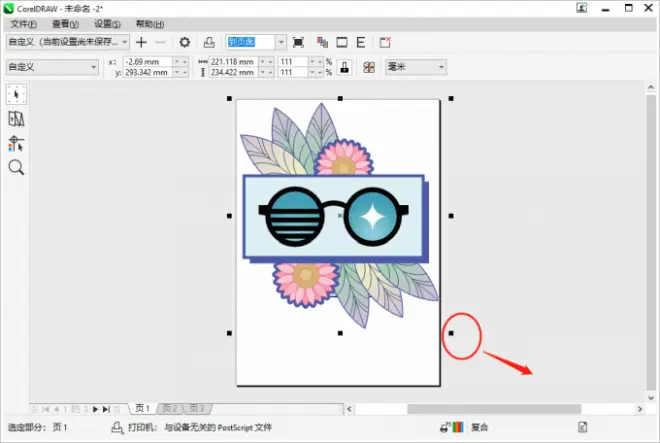
Task: Click the sunglasses artwork on the page
Action: [333, 216]
